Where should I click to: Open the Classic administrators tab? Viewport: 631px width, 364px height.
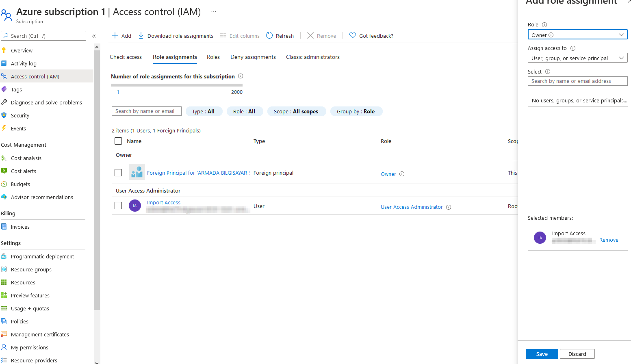pos(313,57)
